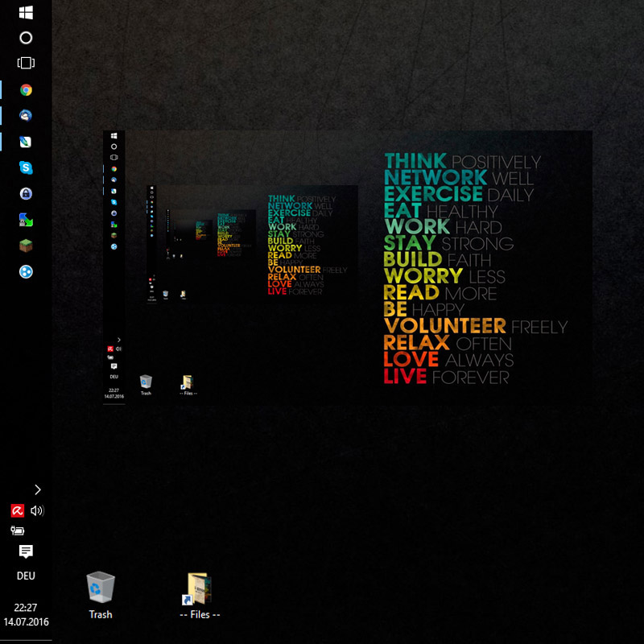
Task: Open the Avira antivirus tray icon
Action: click(17, 510)
